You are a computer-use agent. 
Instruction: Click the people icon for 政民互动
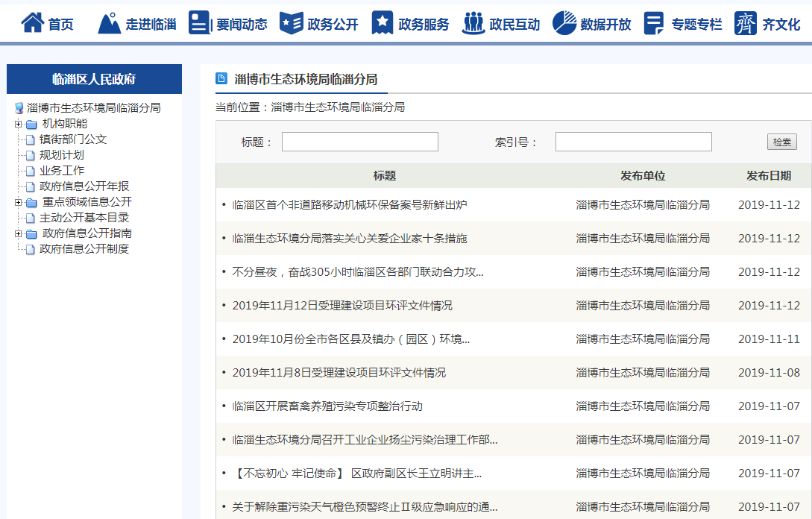pyautogui.click(x=473, y=23)
